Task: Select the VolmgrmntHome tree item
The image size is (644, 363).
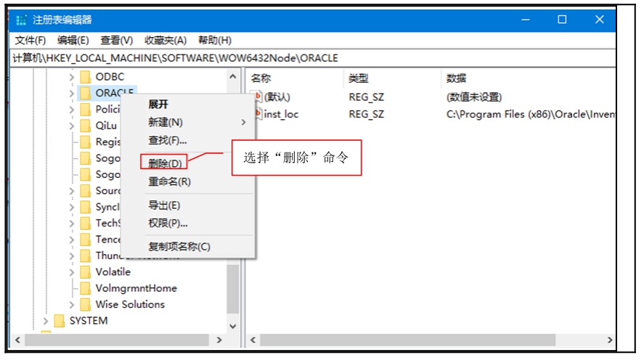Action: pyautogui.click(x=136, y=288)
